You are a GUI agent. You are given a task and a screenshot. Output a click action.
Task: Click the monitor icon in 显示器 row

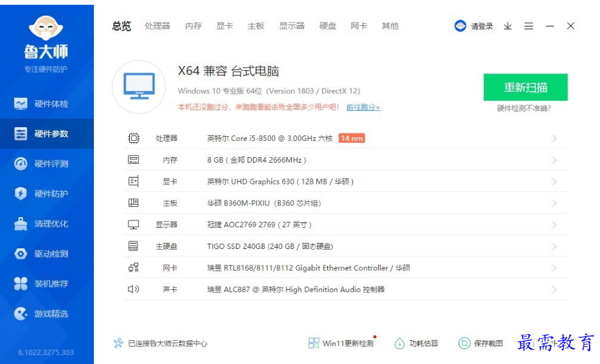coord(133,225)
